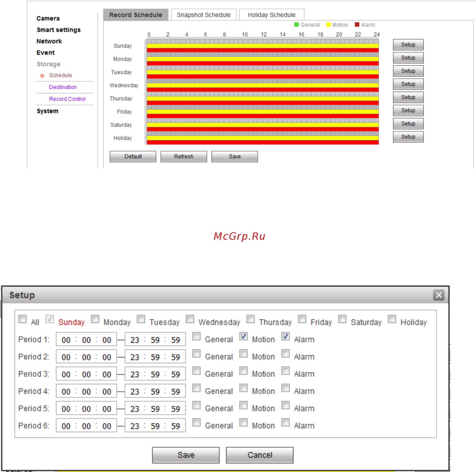476x472 pixels.
Task: Select the Schedule radio bullet in the sidebar
Action: (x=42, y=76)
